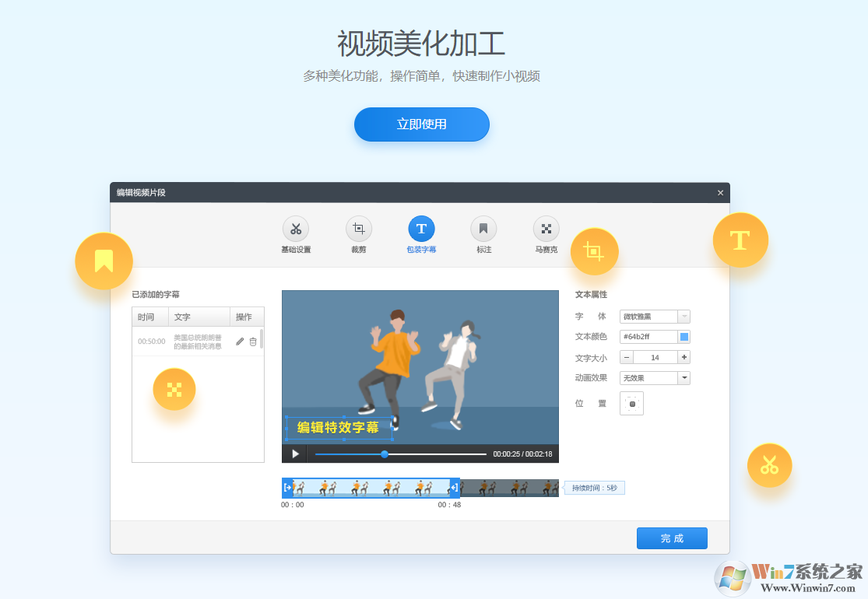868x599 pixels.
Task: Select the 裁剪 (crop) tool icon
Action: click(359, 229)
